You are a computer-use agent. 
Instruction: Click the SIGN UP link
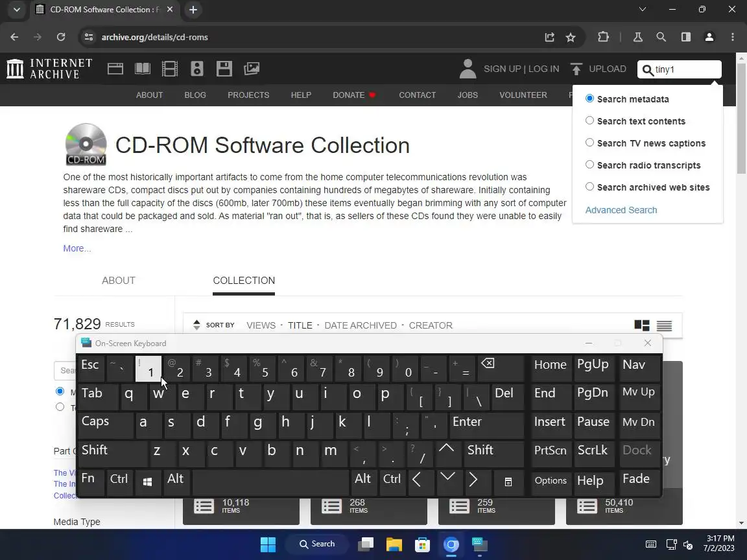click(502, 69)
